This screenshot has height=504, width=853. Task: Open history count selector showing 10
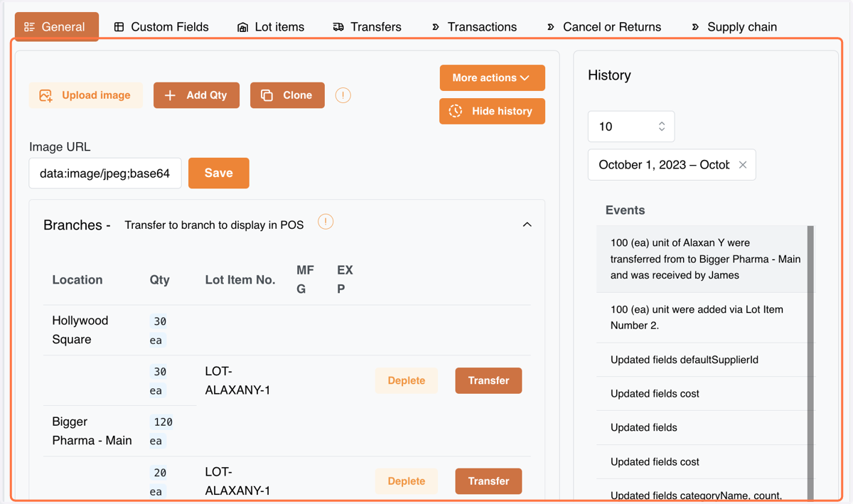[631, 127]
